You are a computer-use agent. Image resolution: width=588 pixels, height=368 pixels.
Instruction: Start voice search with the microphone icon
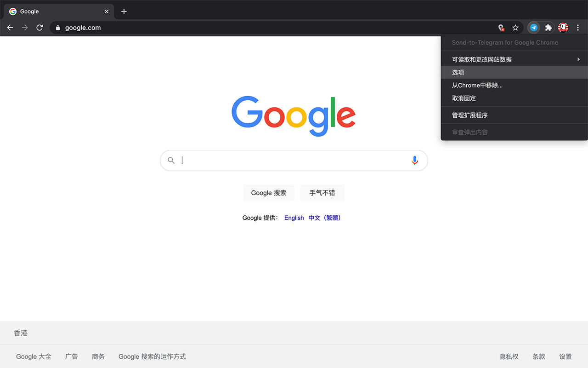(414, 160)
